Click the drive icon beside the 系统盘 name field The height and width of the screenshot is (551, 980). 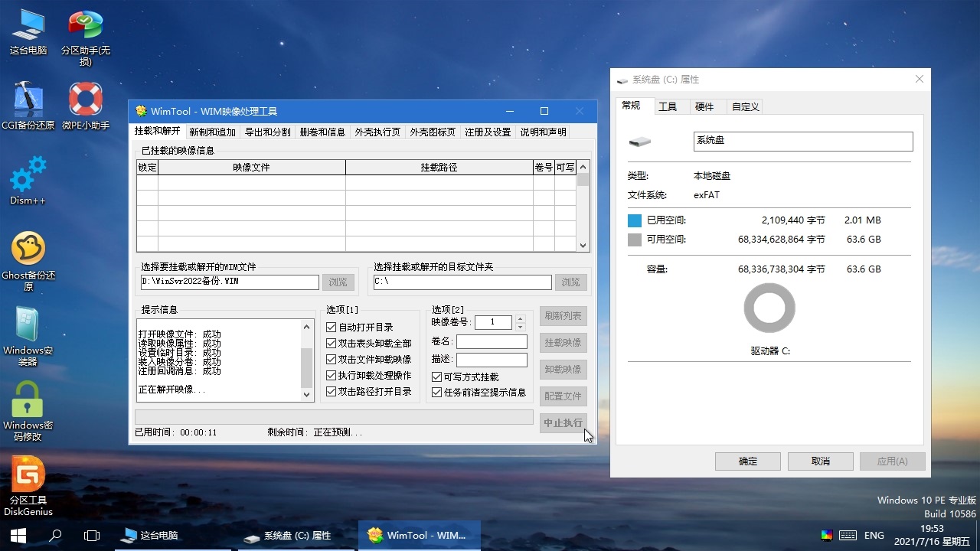[639, 142]
